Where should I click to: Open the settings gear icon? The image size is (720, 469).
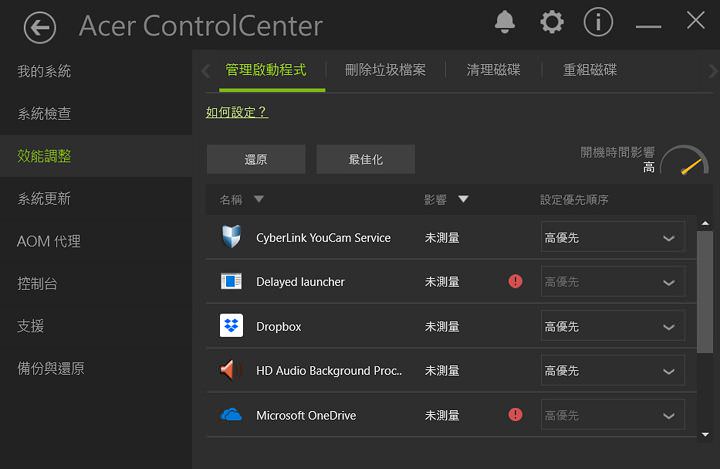tap(552, 22)
